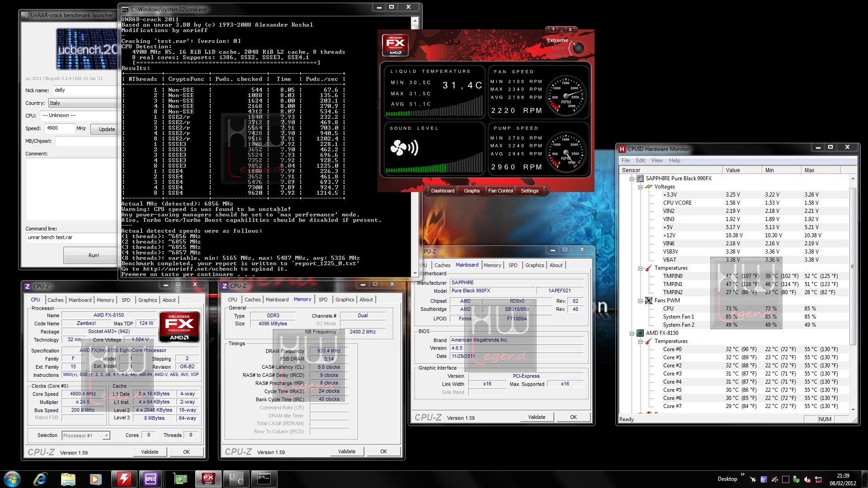The image size is (868, 488).
Task: Open Help menu in HWMonitor
Action: [675, 160]
